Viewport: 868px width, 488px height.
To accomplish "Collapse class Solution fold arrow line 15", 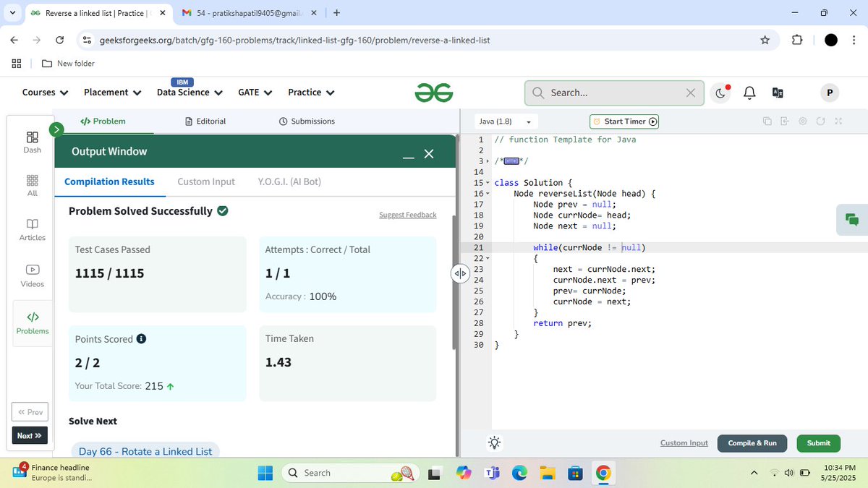I will (x=488, y=183).
